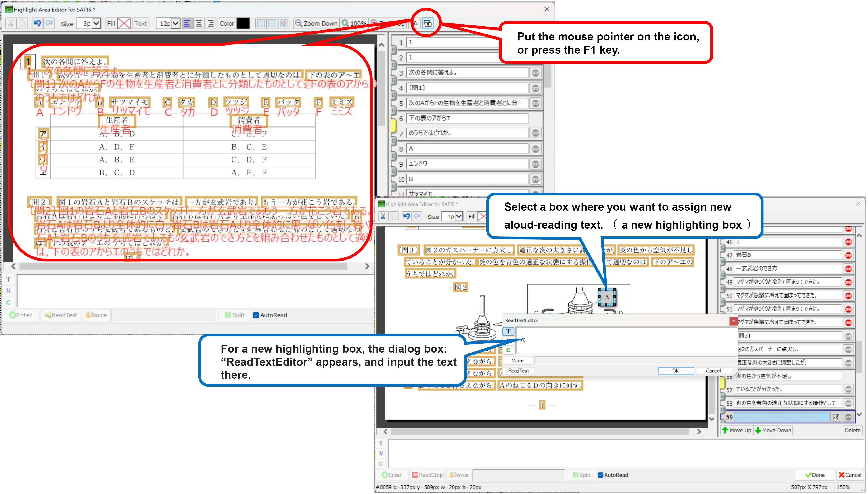Click the Move Up button

tap(737, 430)
